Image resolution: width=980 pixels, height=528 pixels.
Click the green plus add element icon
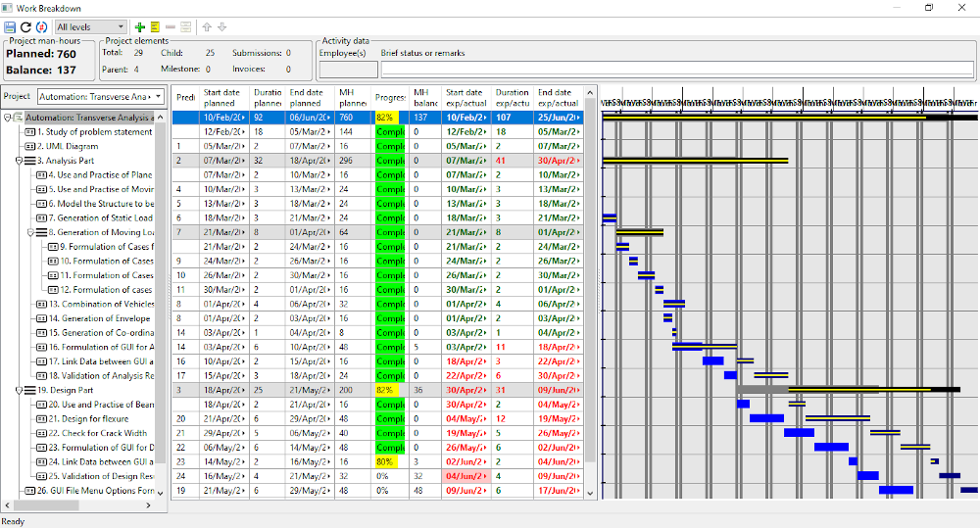(x=140, y=26)
